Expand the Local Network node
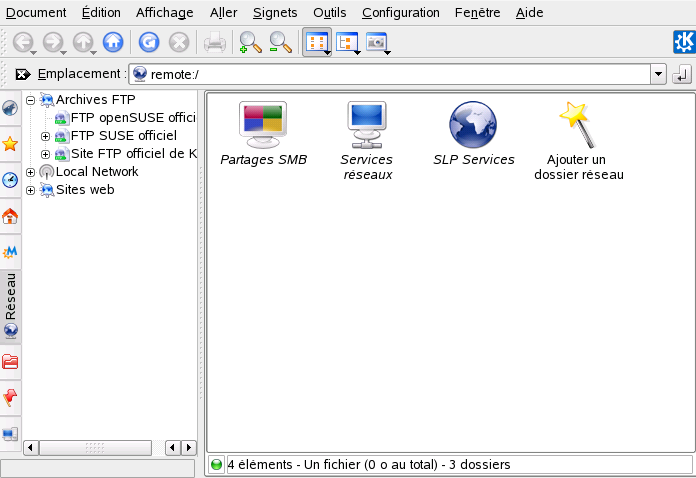Viewport: 696px width, 478px height. coord(30,172)
